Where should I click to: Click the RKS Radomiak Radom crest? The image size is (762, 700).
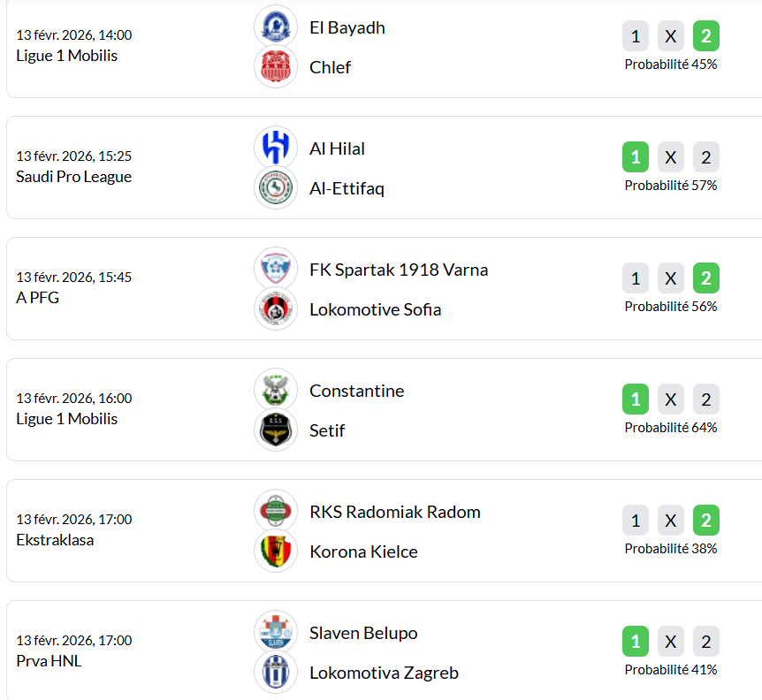(276, 511)
